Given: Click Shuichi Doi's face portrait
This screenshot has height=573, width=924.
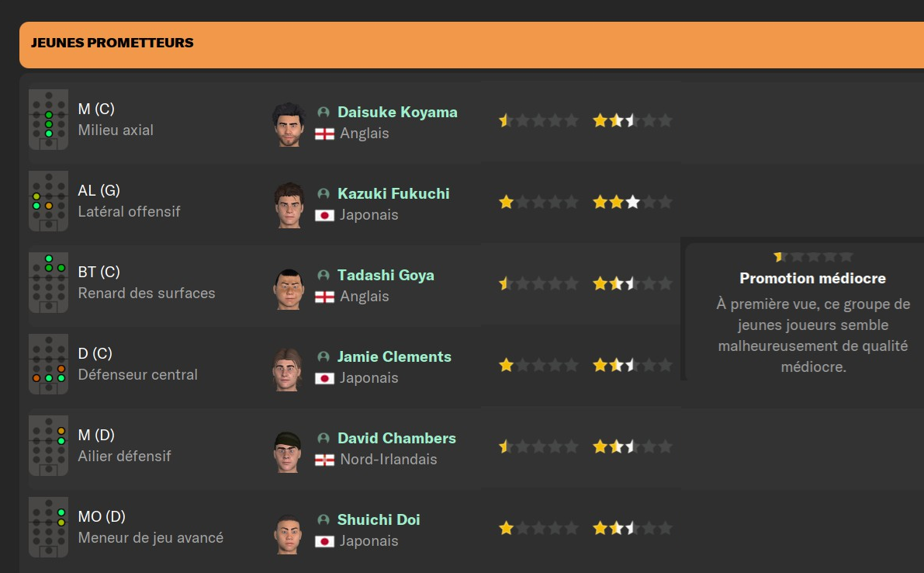Looking at the screenshot, I should click(x=287, y=530).
